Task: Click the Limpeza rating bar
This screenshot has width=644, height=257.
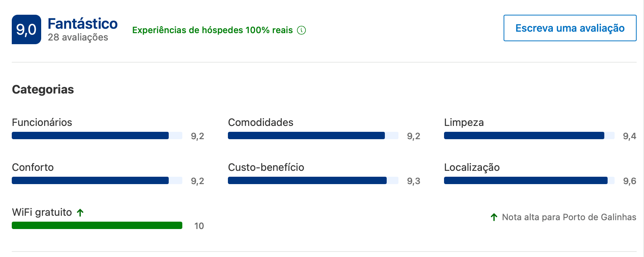Action: coord(529,135)
